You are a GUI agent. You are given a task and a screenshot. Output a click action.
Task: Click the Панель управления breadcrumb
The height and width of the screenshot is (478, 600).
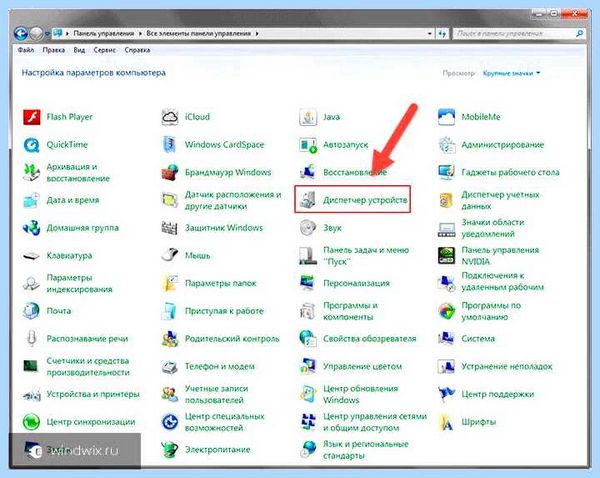(x=104, y=34)
